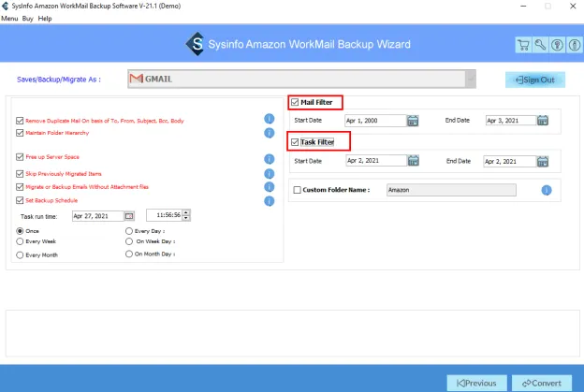
Task: Enable the Custom Folder Name checkbox
Action: (x=297, y=190)
